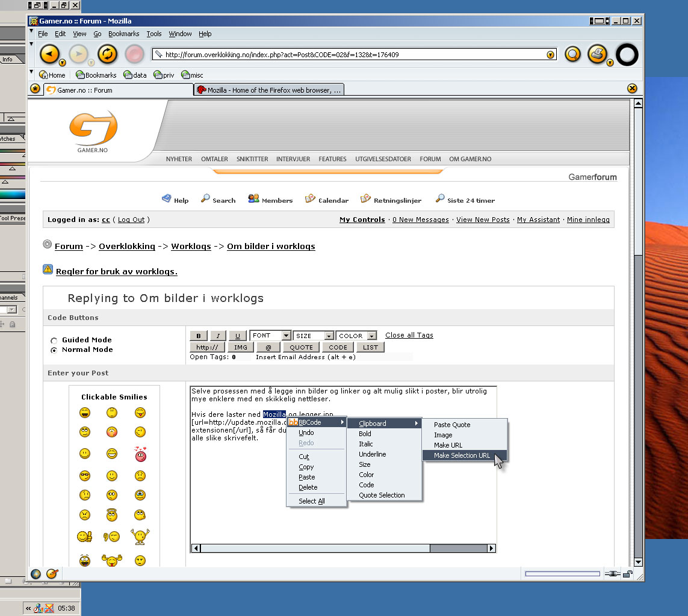Viewport: 688px width, 616px height.
Task: Click the online/offline connection status icon
Action: point(612,573)
